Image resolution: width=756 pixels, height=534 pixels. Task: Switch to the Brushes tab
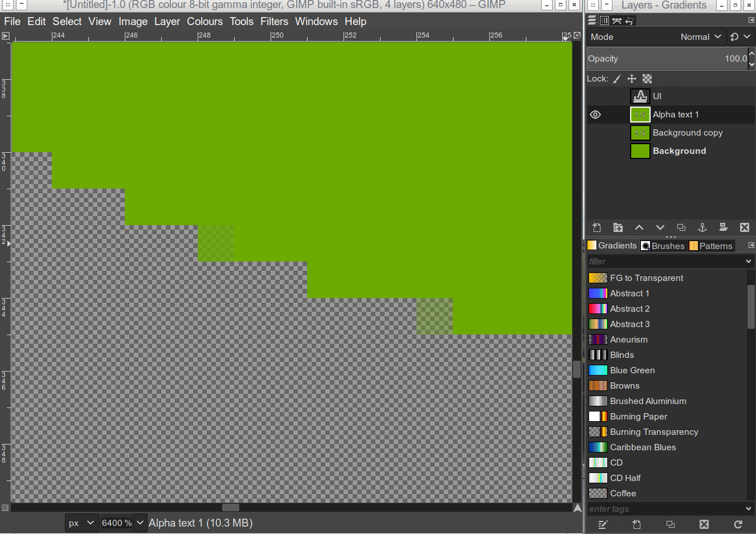coord(663,246)
